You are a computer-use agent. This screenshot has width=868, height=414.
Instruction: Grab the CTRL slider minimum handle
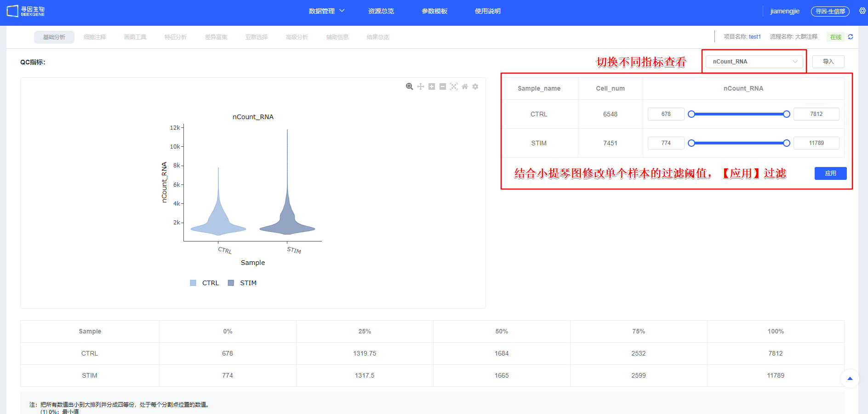pyautogui.click(x=691, y=114)
